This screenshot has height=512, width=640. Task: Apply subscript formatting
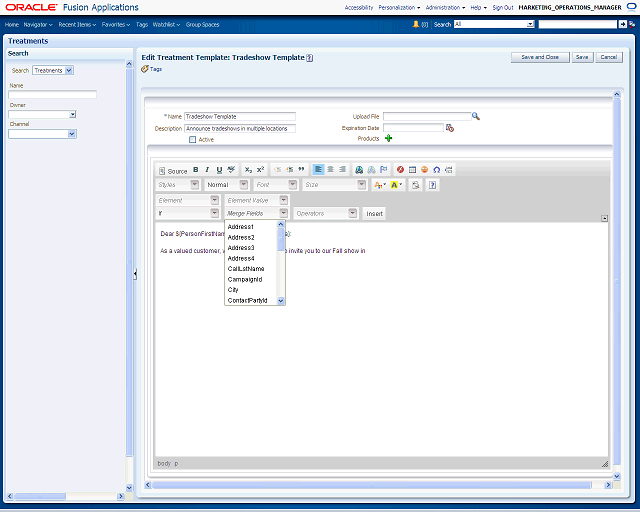point(248,170)
